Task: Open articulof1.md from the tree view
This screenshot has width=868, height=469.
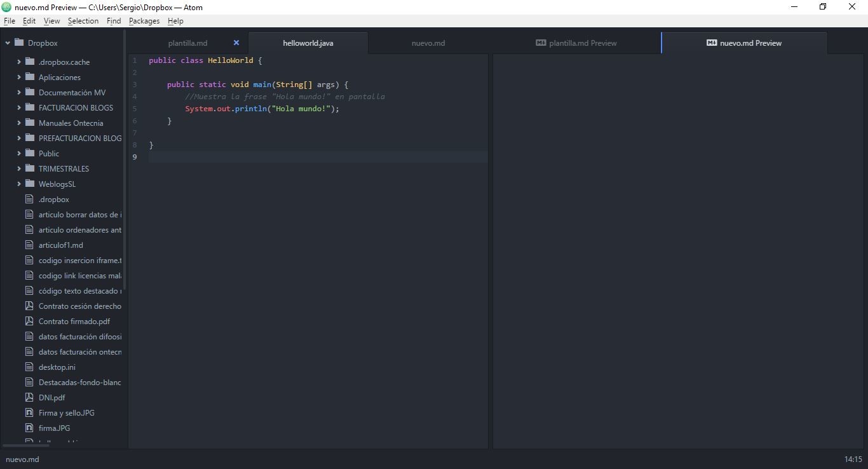Action: point(60,245)
